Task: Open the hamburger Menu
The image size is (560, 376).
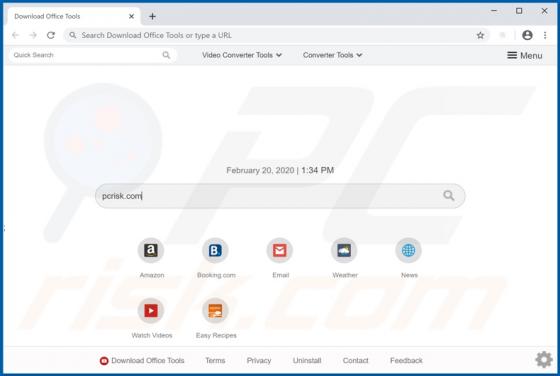Action: [x=525, y=55]
